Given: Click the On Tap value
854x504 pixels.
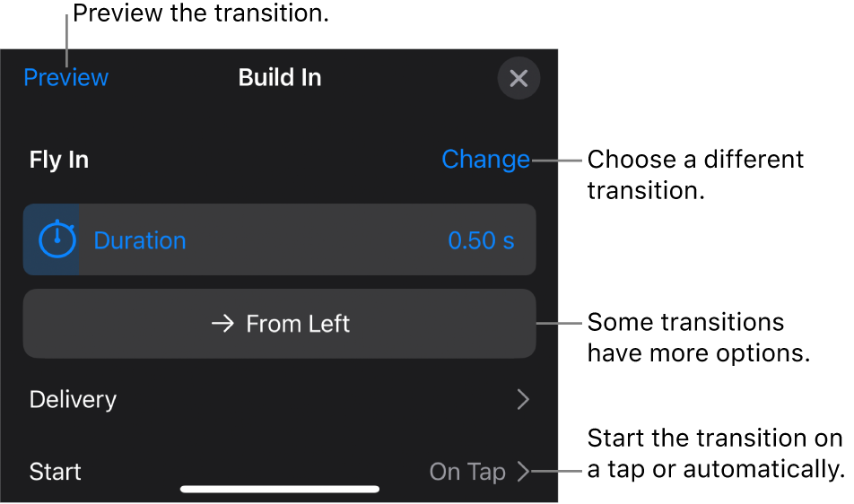Looking at the screenshot, I should [x=467, y=472].
